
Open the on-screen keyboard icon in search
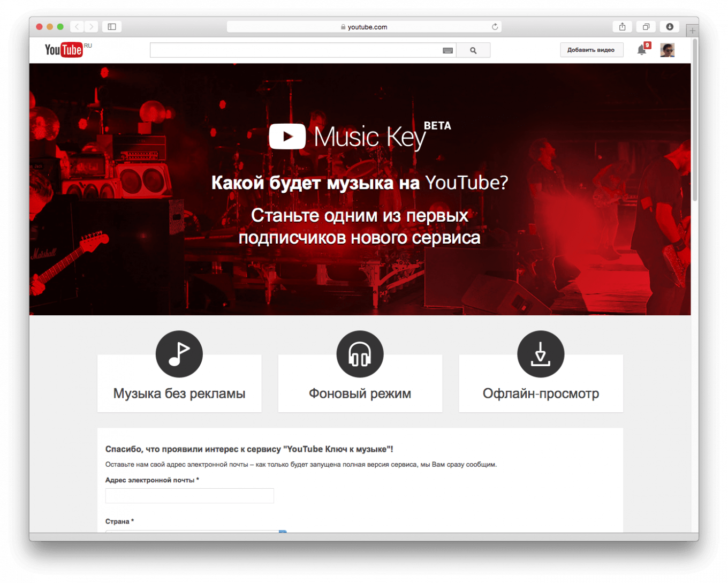(448, 50)
